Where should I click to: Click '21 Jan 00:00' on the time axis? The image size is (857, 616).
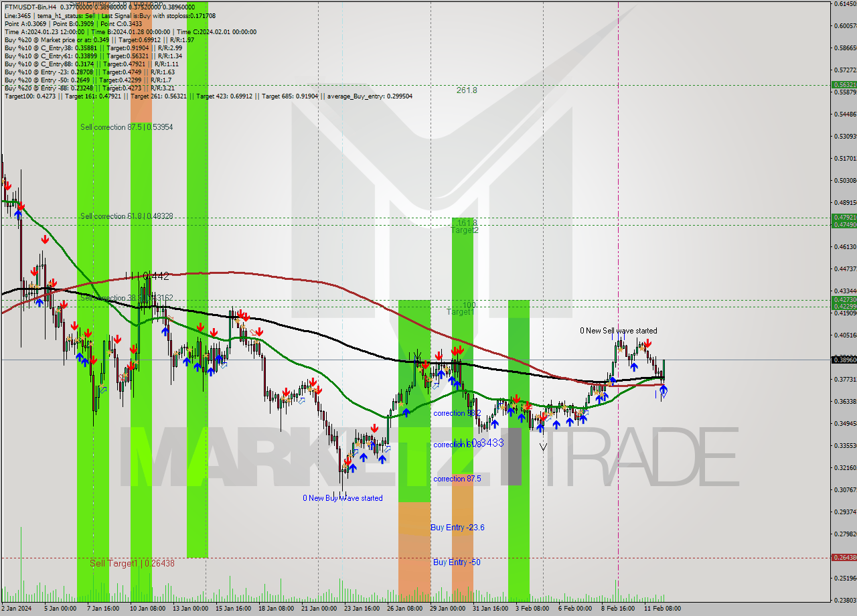pyautogui.click(x=319, y=609)
